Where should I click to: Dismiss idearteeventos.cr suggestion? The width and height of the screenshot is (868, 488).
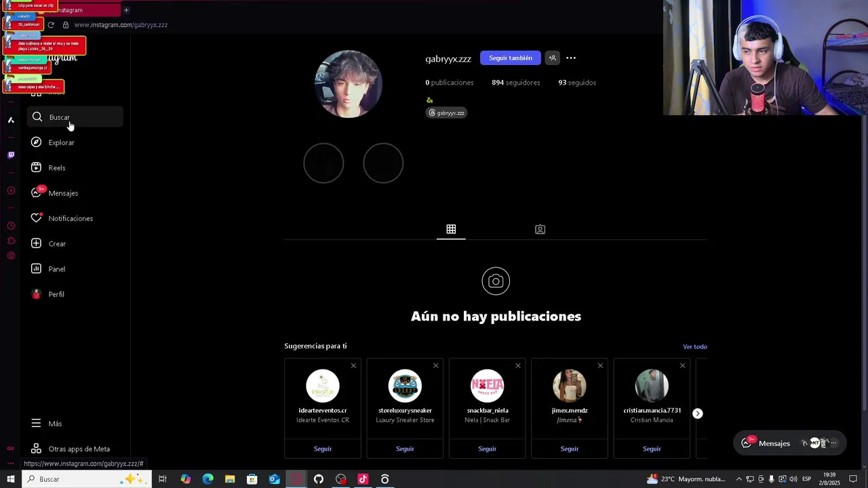click(x=353, y=366)
